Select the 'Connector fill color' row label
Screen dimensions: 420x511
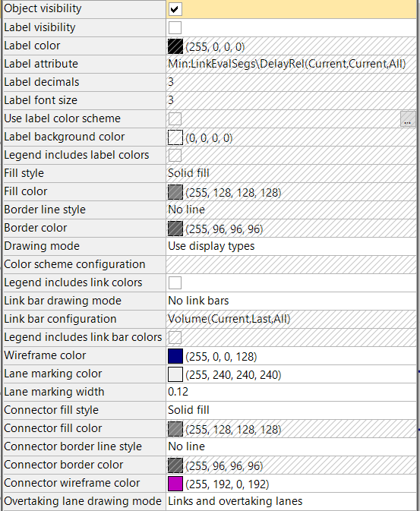click(x=53, y=428)
